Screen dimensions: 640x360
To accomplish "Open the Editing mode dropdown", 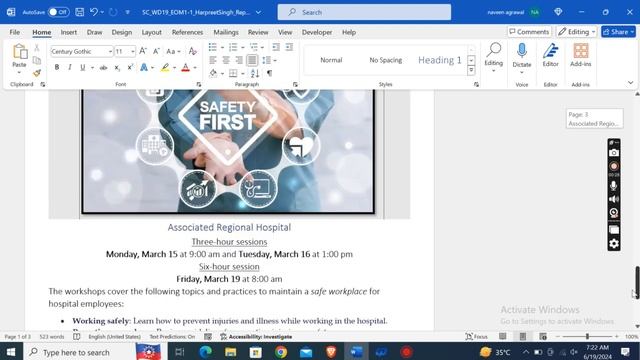I will tap(576, 32).
